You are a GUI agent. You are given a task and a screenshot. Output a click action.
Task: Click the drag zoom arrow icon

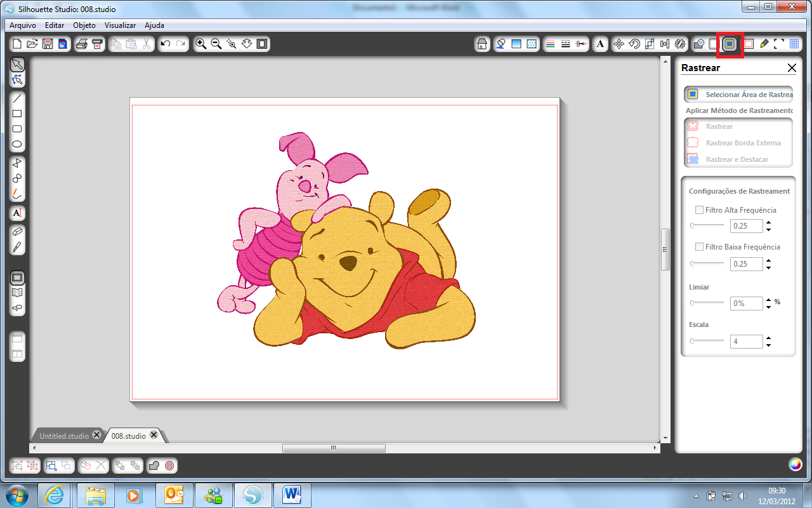(x=247, y=44)
